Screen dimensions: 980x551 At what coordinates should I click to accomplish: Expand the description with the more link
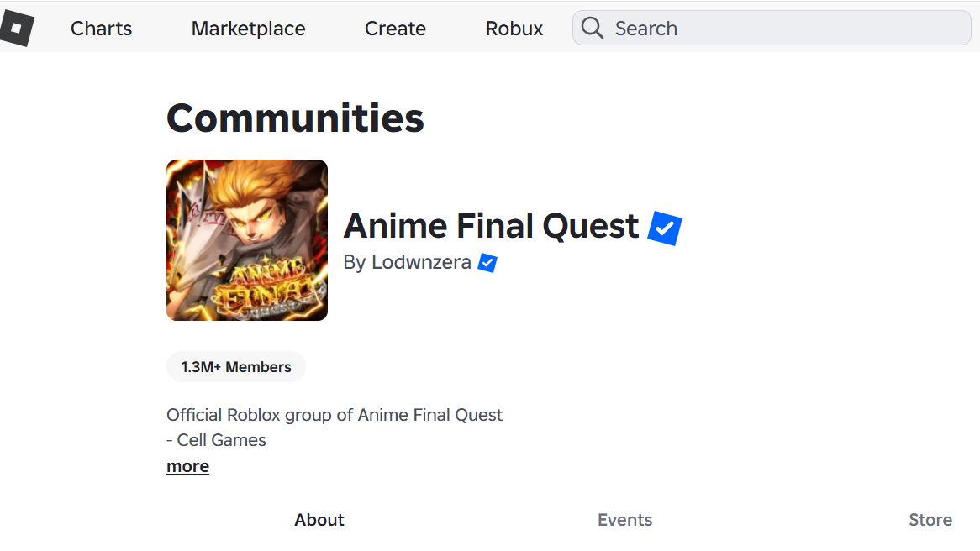tap(187, 466)
